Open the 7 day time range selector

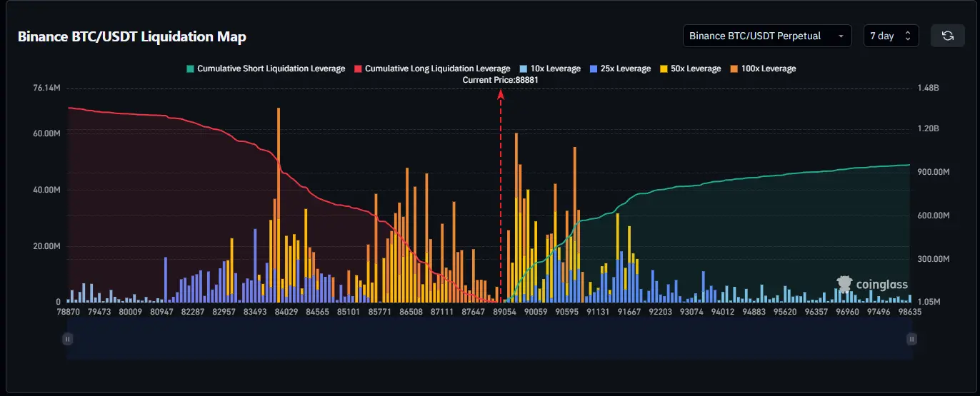pyautogui.click(x=891, y=36)
